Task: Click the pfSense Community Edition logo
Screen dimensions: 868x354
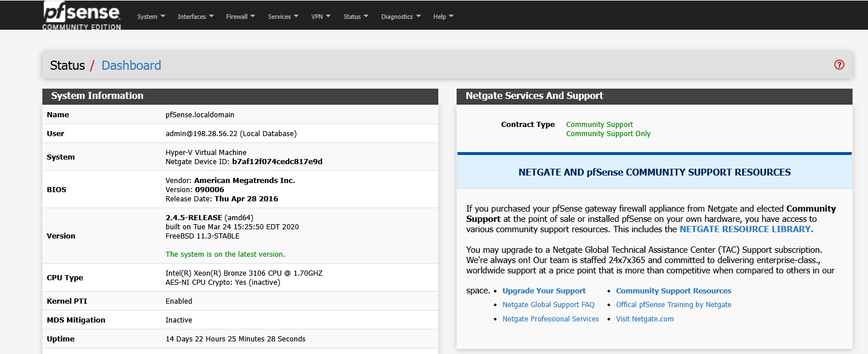Action: click(81, 15)
